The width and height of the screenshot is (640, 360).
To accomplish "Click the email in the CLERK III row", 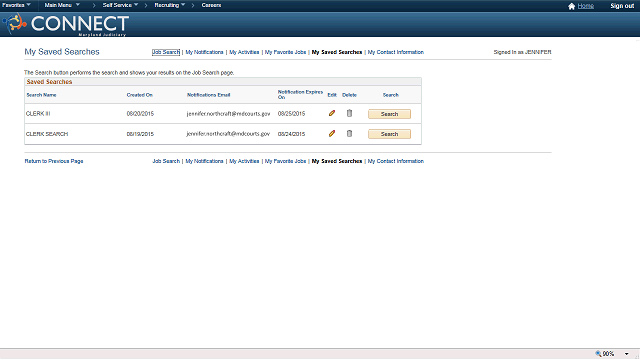I will tap(228, 113).
